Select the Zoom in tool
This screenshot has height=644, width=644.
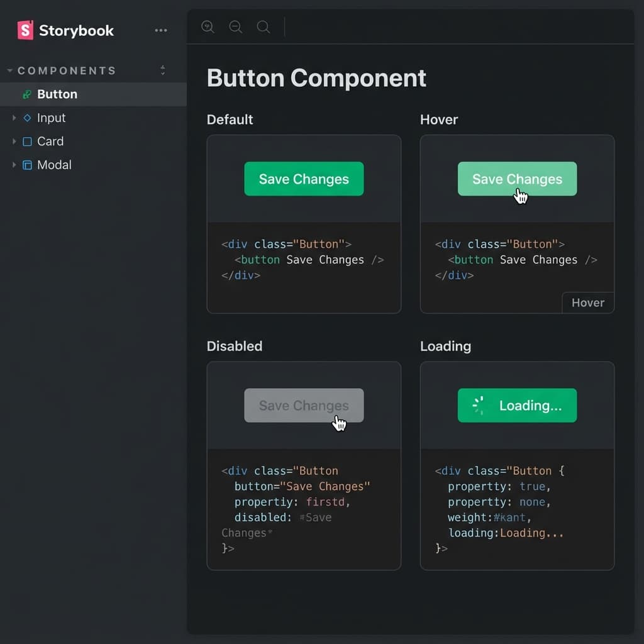tap(208, 27)
